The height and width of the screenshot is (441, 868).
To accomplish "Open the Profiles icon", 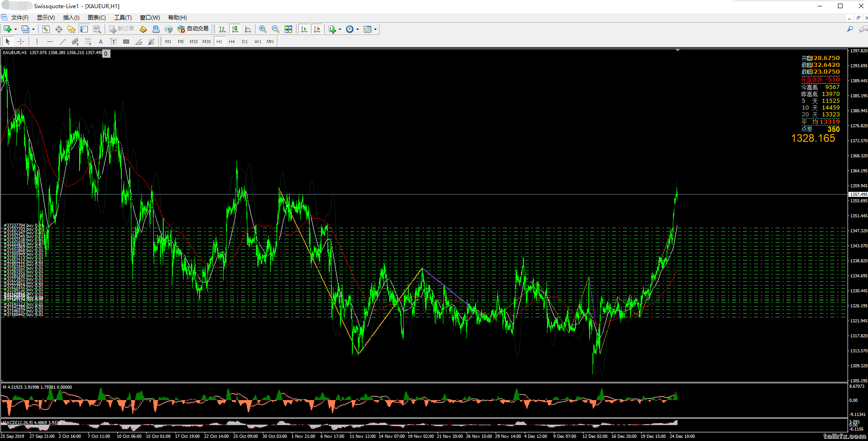I will [25, 29].
